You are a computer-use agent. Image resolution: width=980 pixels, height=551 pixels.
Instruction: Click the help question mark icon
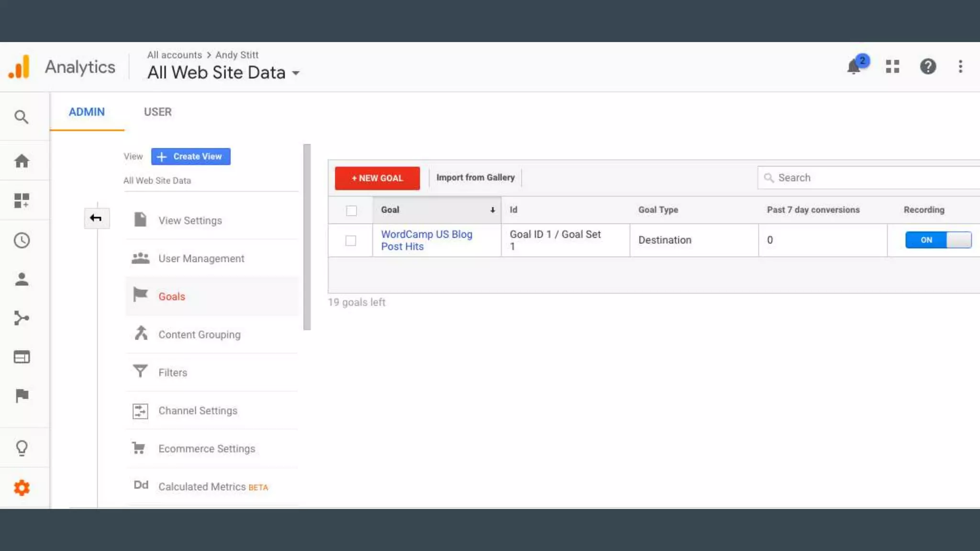coord(928,66)
